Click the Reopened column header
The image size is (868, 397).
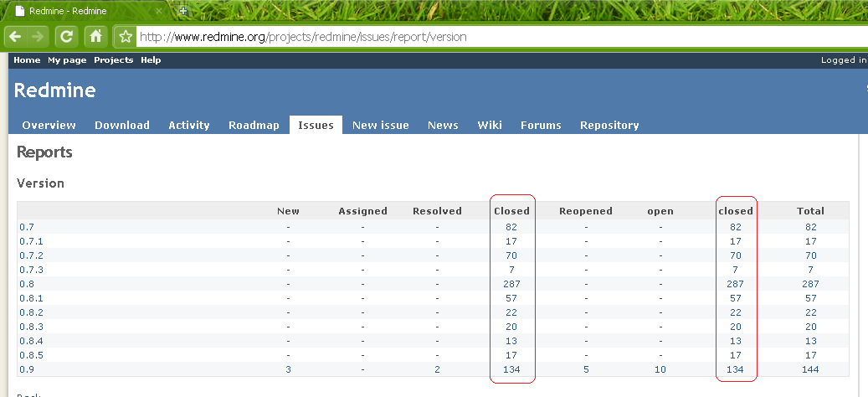click(x=586, y=211)
